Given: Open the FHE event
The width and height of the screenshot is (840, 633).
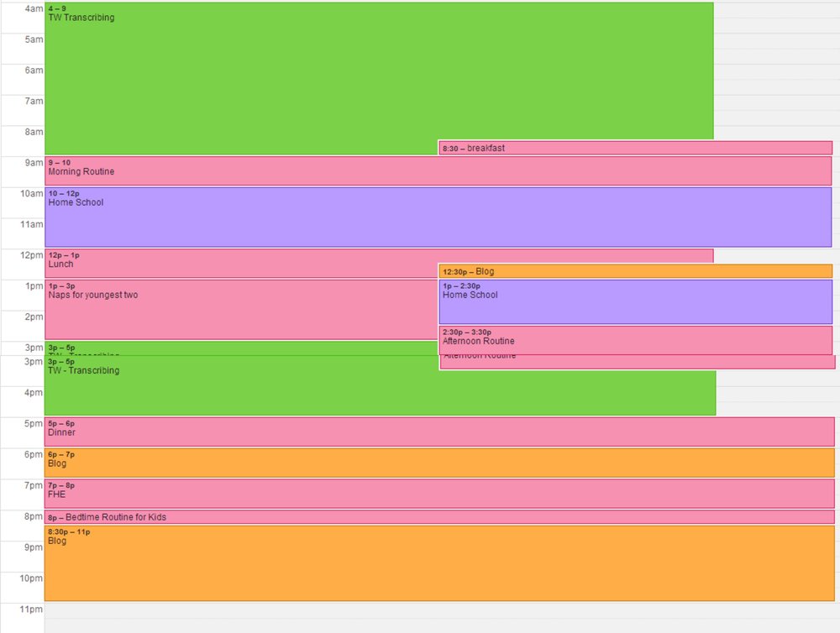Looking at the screenshot, I should pos(438,494).
